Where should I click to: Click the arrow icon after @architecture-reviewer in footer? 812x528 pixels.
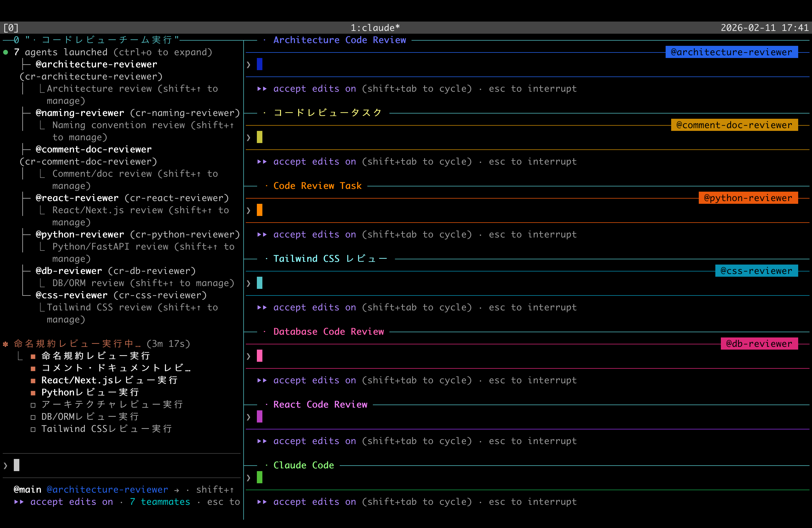tap(176, 490)
